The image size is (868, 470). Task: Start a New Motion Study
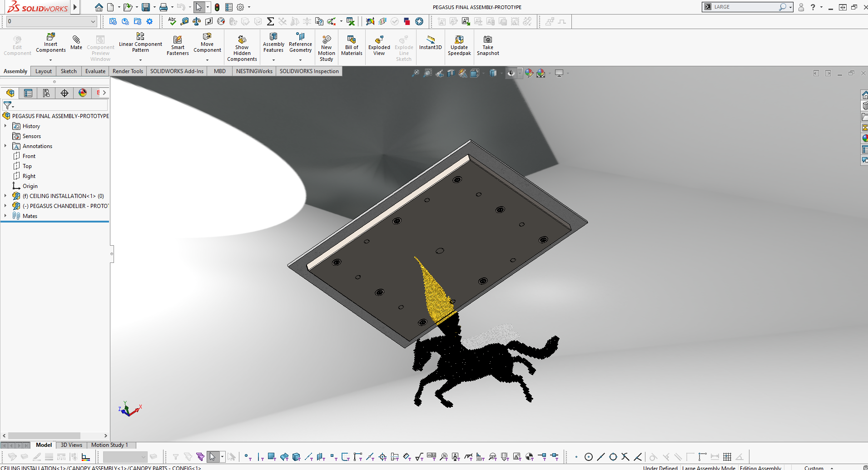pyautogui.click(x=326, y=48)
